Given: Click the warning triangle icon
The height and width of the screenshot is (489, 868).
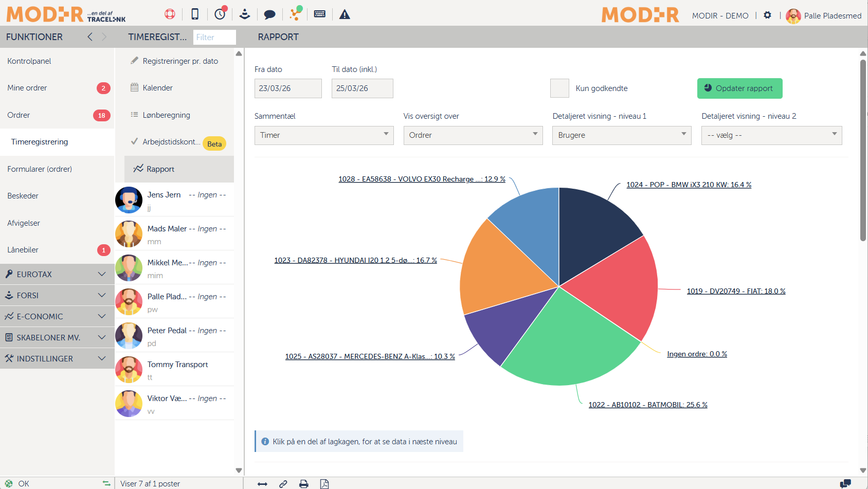Looking at the screenshot, I should point(345,14).
